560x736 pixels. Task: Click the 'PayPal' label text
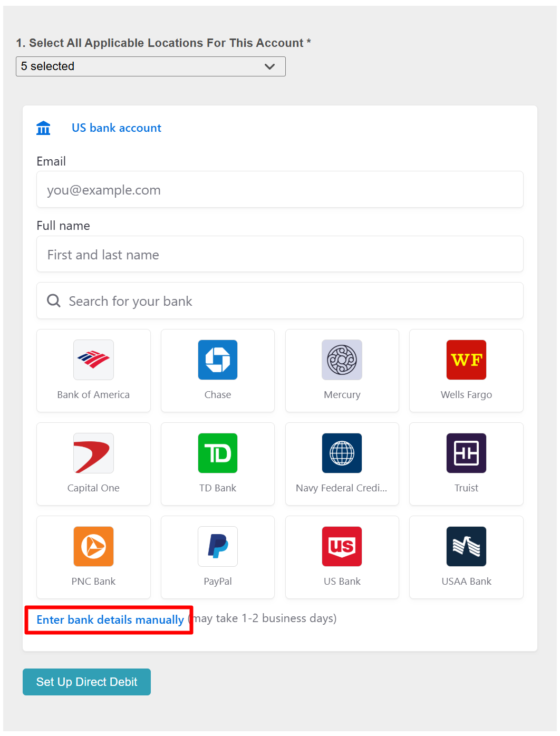(218, 582)
